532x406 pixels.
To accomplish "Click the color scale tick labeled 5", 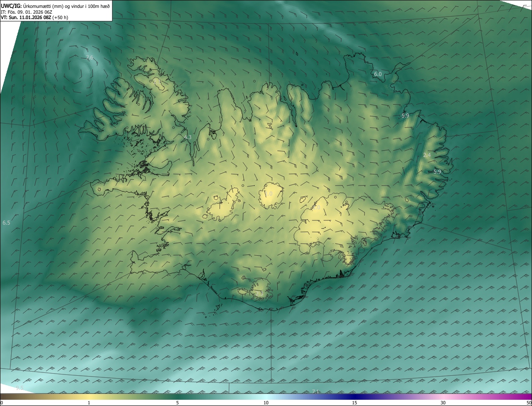I will (177, 403).
